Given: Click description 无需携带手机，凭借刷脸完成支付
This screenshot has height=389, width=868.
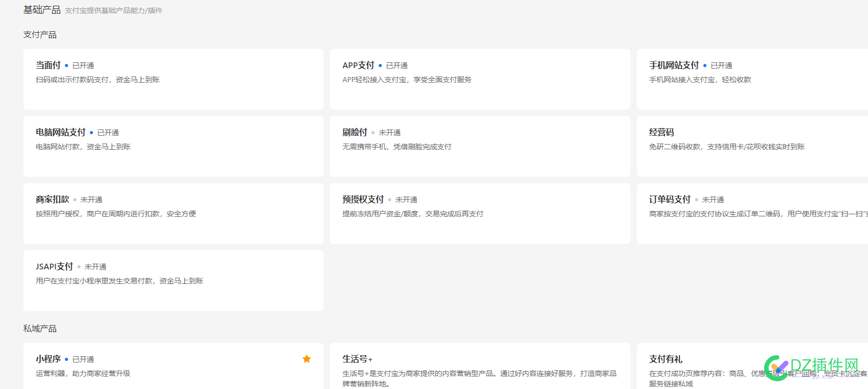Looking at the screenshot, I should pyautogui.click(x=397, y=147).
